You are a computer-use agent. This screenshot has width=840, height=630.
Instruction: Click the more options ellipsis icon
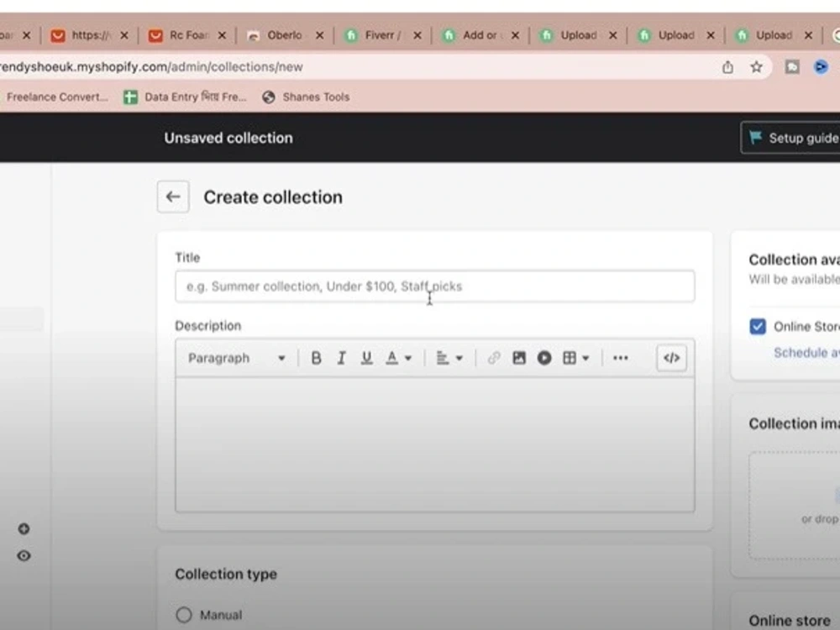[x=621, y=358]
